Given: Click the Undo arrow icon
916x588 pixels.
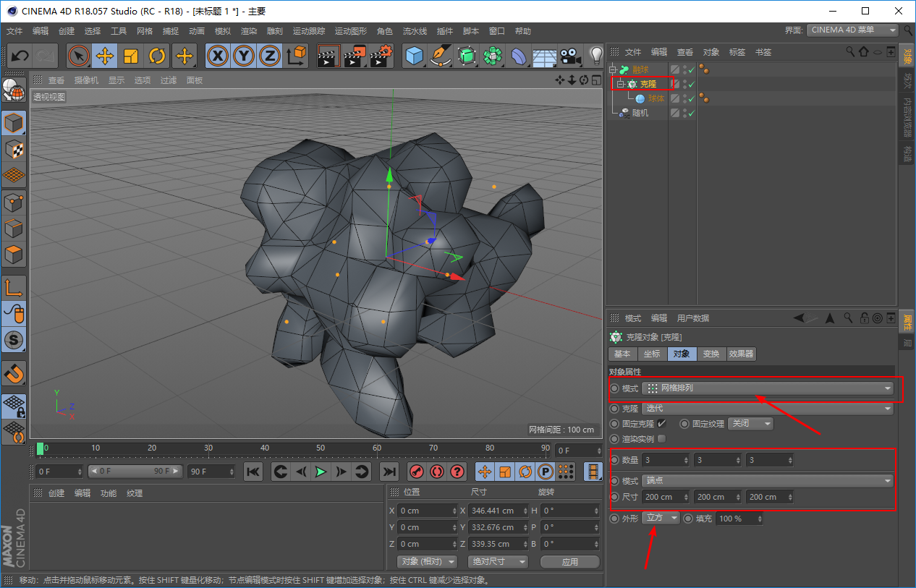Looking at the screenshot, I should pyautogui.click(x=20, y=56).
